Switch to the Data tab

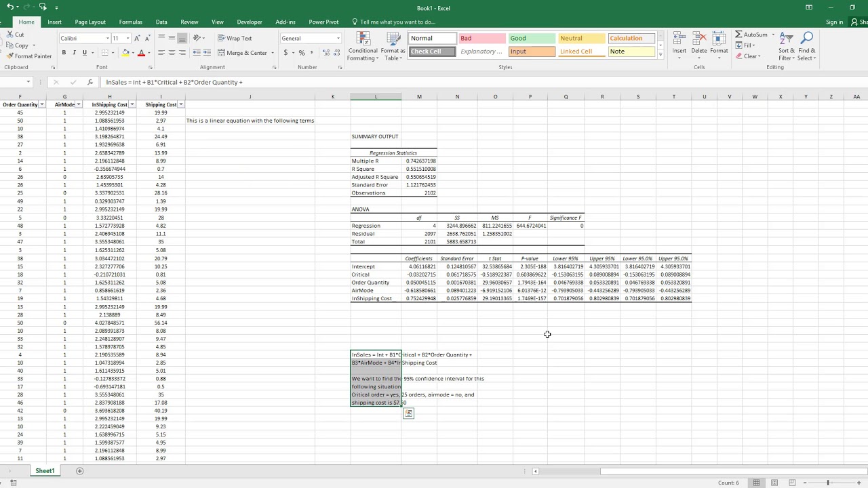pyautogui.click(x=161, y=22)
